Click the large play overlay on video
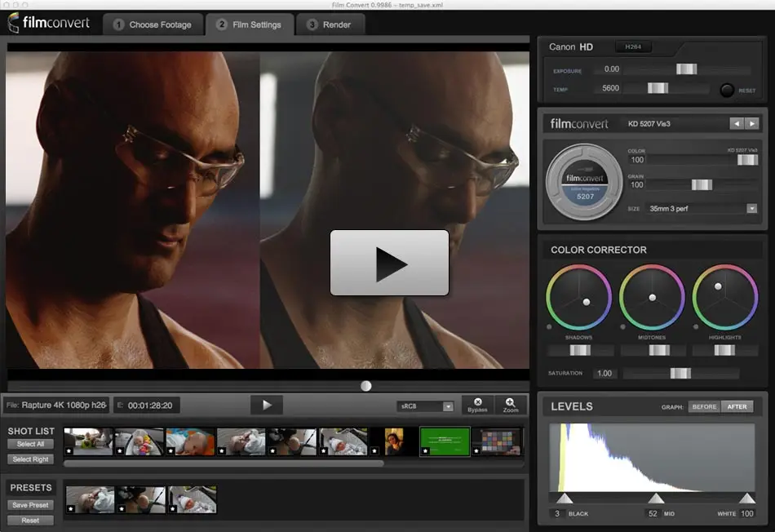Screen dimensions: 775x532 click(x=389, y=263)
